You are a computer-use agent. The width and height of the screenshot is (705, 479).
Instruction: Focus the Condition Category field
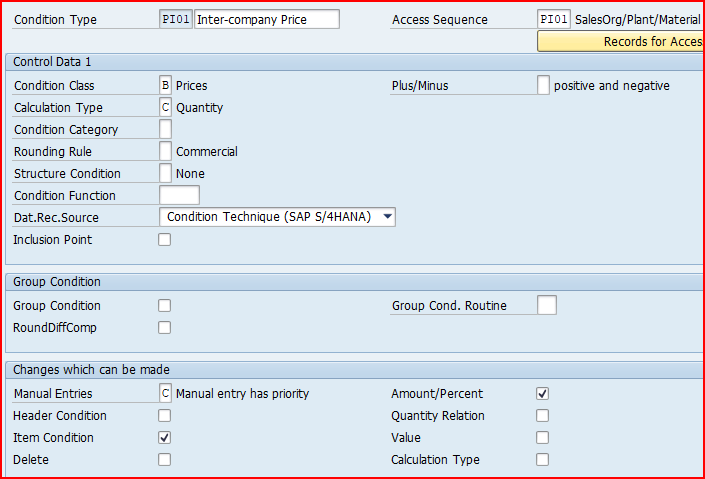click(x=165, y=129)
